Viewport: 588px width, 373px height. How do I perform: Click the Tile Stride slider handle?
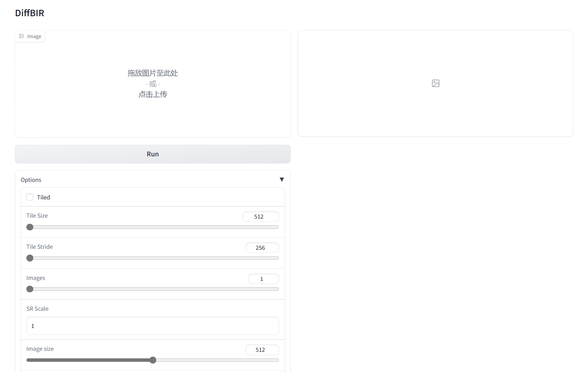(30, 258)
